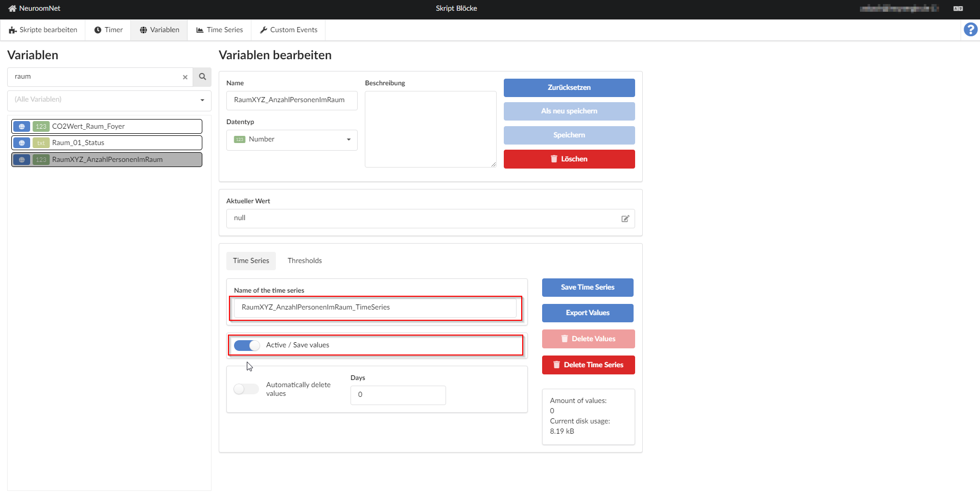Open the Datentyp Number dropdown
980x497 pixels.
tap(292, 139)
